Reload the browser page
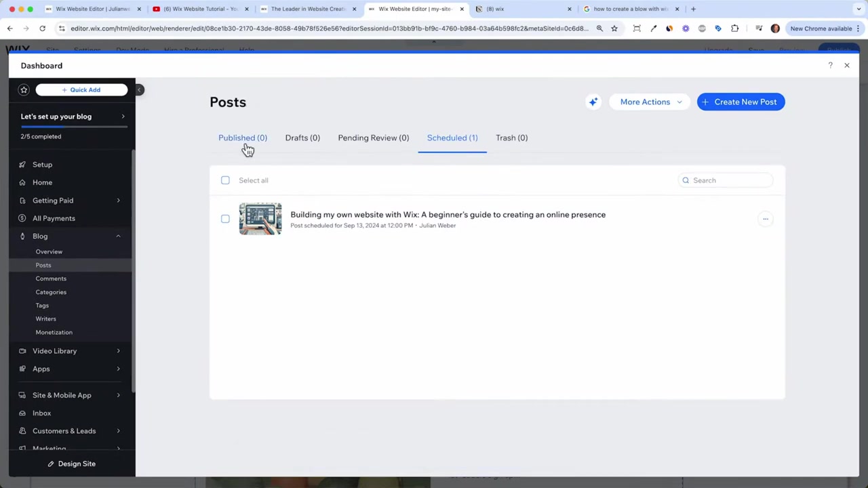The width and height of the screenshot is (868, 488). coord(42,28)
